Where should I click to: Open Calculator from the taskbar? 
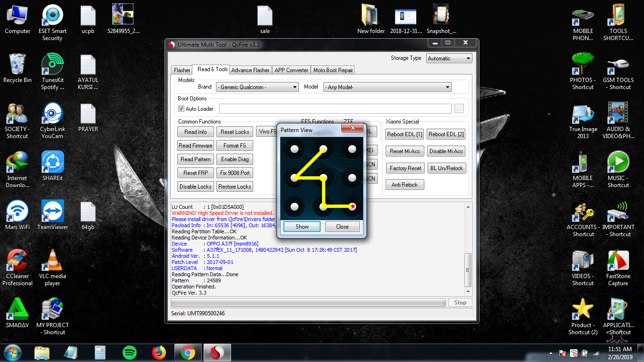tap(100, 353)
